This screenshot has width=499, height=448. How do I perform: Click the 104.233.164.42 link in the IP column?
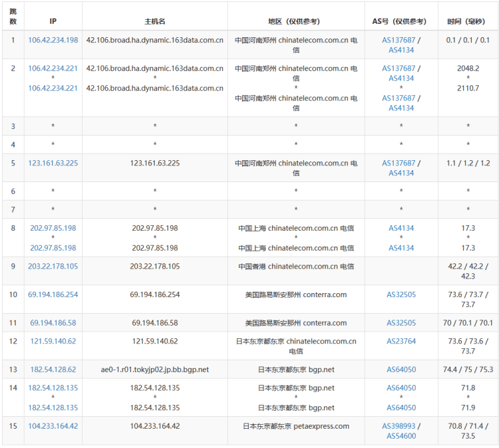point(53,426)
